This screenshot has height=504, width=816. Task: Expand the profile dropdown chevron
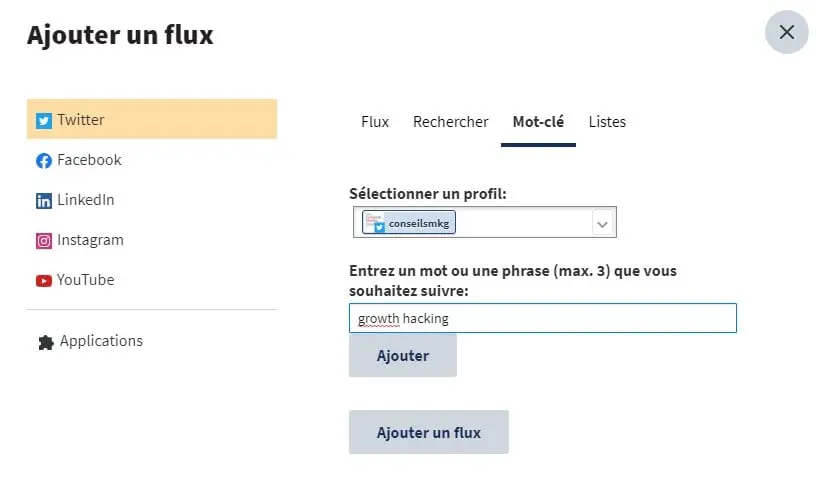(602, 224)
